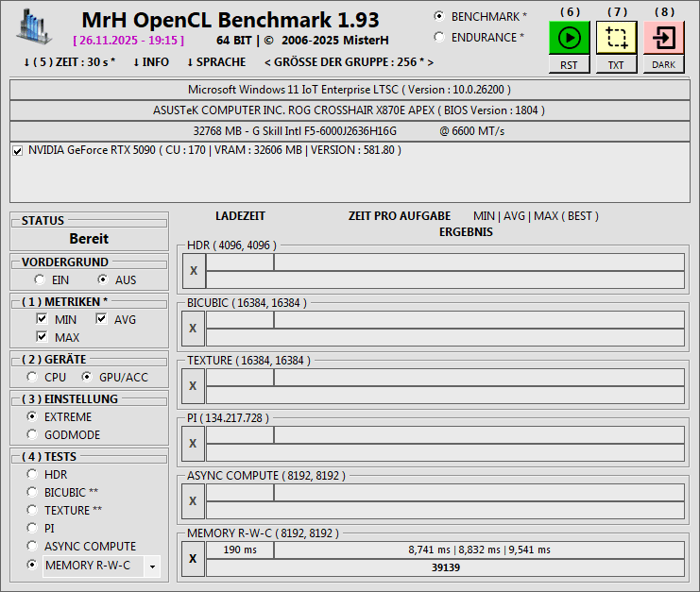700x592 pixels.
Task: Select the BICUBIC test
Action: coord(32,492)
